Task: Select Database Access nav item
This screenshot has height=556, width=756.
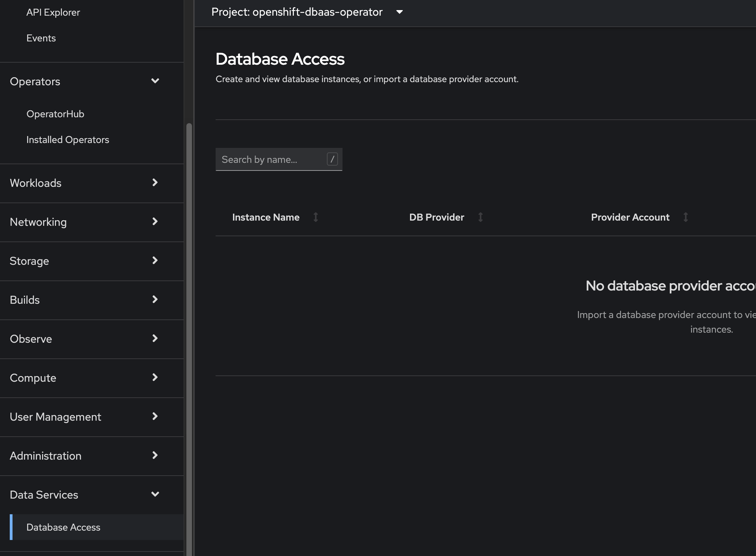Action: (x=63, y=527)
